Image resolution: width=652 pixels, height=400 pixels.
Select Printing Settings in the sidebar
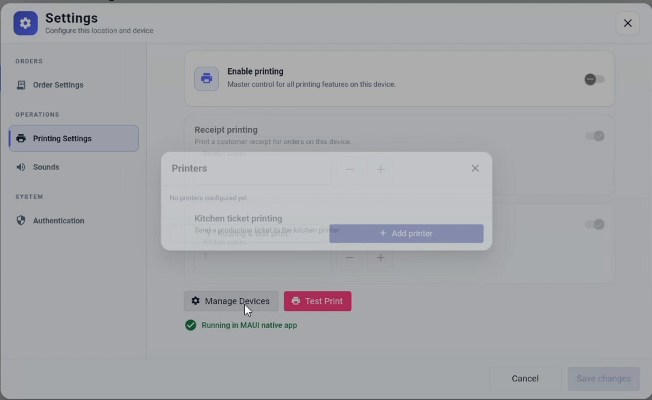tap(74, 138)
